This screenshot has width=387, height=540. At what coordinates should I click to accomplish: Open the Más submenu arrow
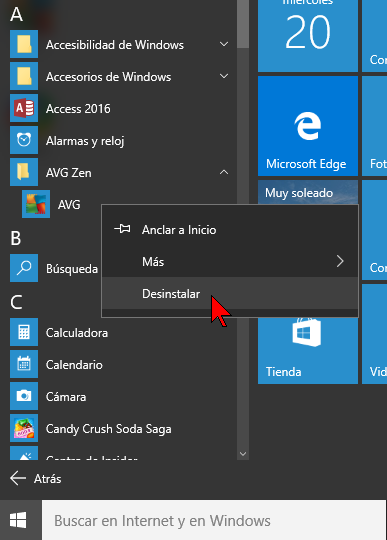click(340, 261)
